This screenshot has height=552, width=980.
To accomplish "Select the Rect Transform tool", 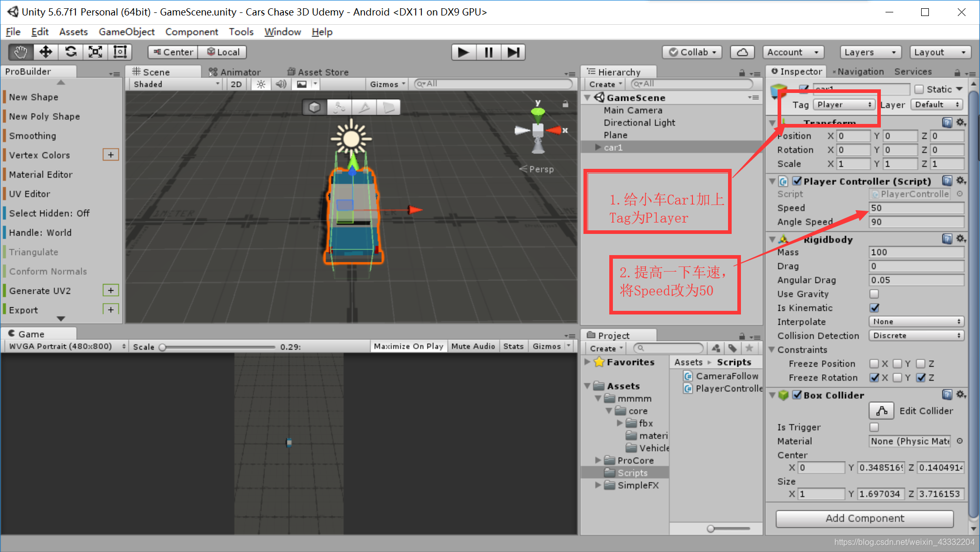I will coord(120,52).
